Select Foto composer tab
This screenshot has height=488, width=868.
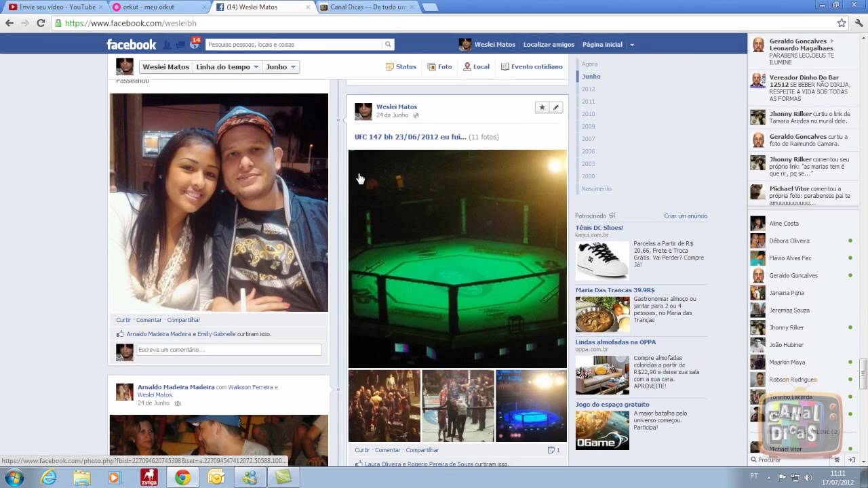pos(440,67)
